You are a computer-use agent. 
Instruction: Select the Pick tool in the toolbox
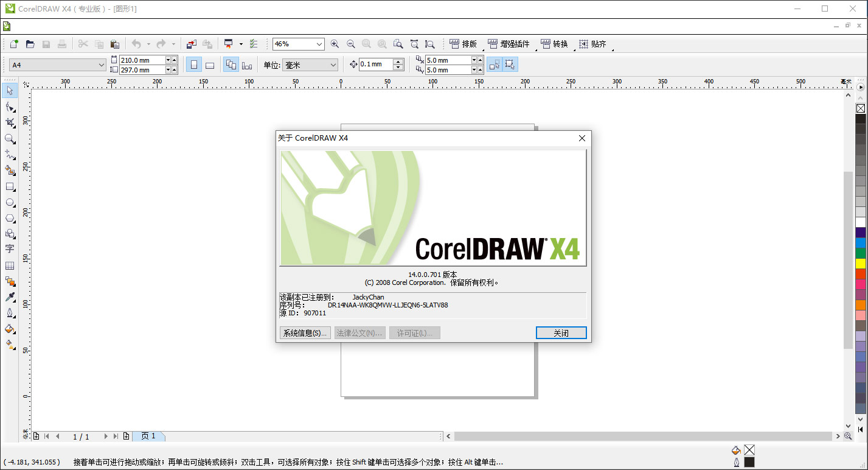pos(10,90)
